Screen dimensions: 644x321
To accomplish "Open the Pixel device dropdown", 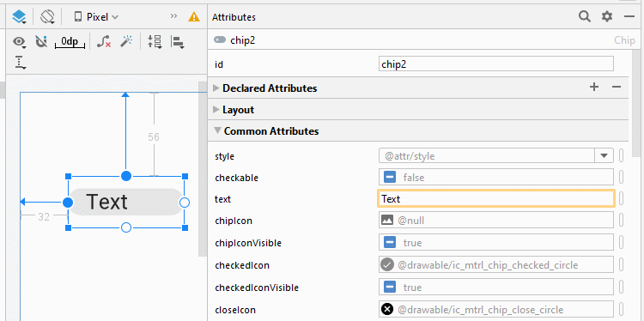I will (x=96, y=17).
